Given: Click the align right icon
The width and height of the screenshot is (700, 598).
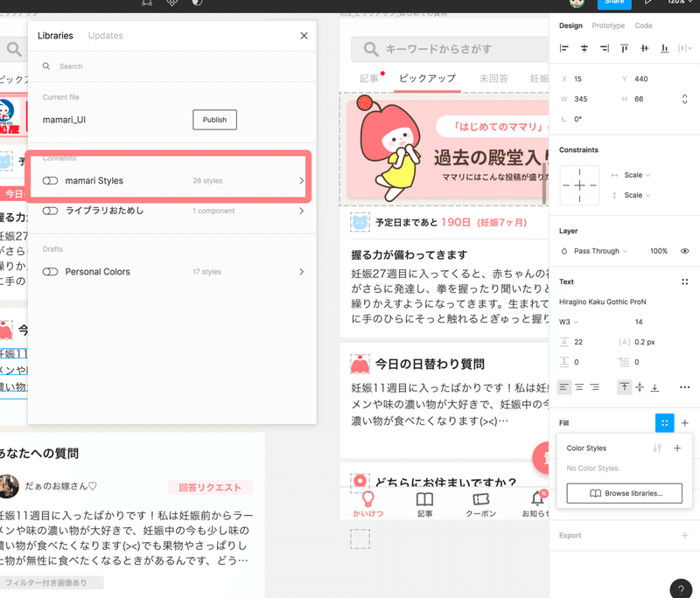Looking at the screenshot, I should pos(605,48).
